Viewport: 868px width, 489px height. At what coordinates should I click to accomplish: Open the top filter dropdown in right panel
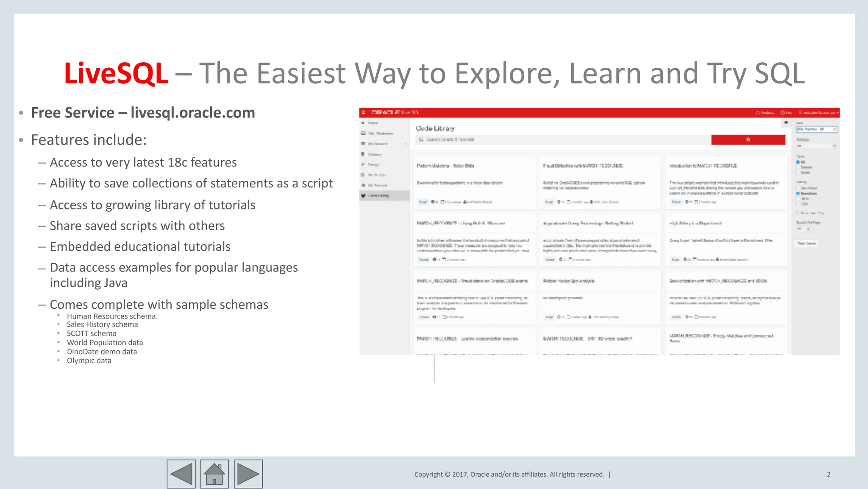coord(817,129)
